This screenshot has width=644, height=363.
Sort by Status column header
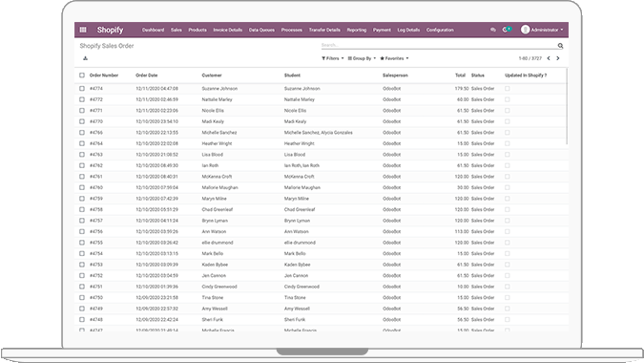[478, 75]
